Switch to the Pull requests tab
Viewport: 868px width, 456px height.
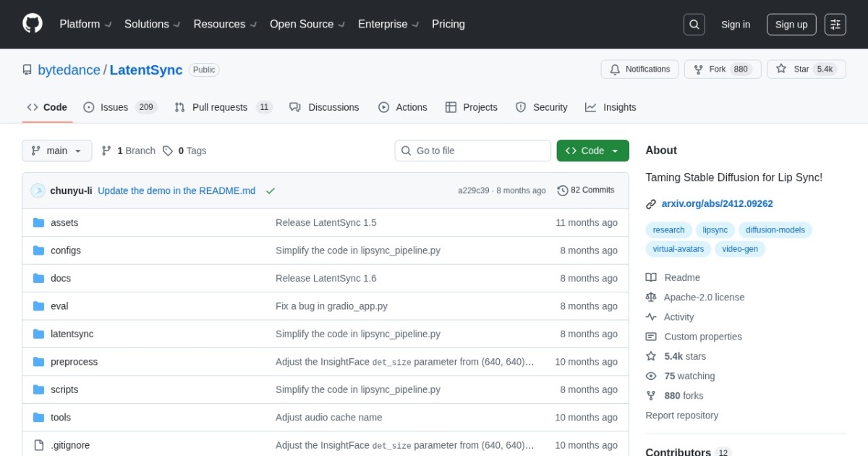pyautogui.click(x=222, y=107)
